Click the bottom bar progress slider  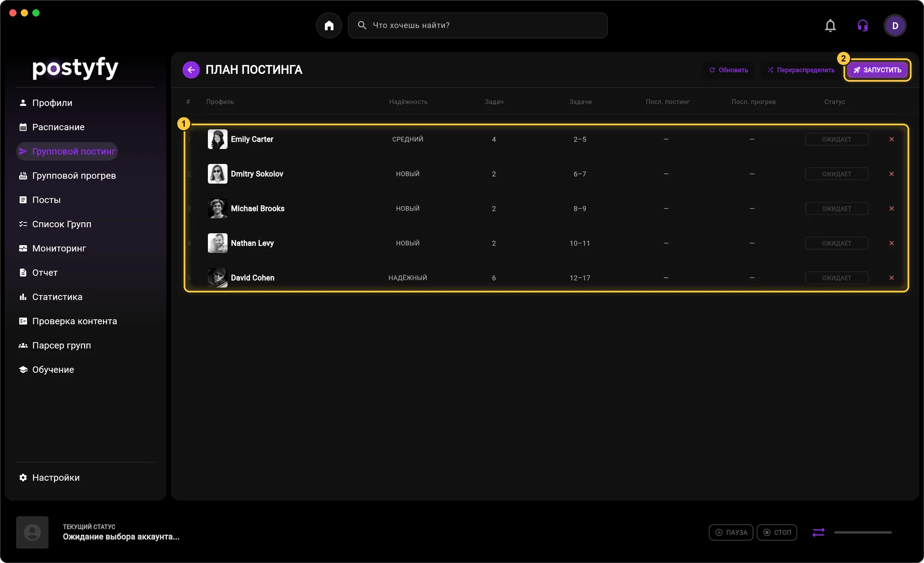(863, 532)
